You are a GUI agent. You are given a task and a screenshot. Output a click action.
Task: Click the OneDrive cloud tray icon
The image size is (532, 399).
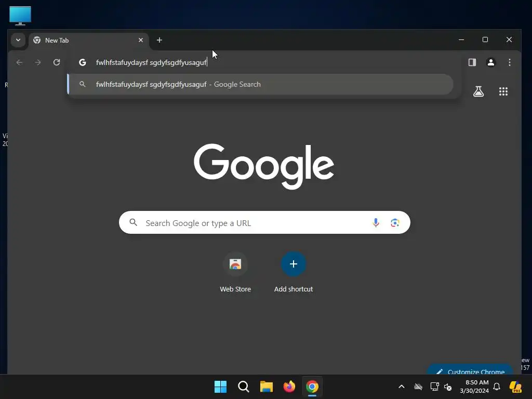click(418, 387)
